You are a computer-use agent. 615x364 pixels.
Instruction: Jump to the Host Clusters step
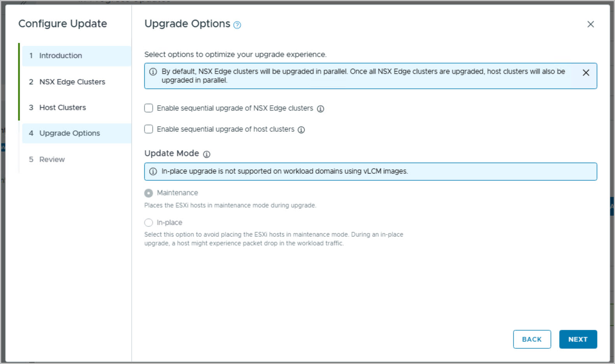62,108
